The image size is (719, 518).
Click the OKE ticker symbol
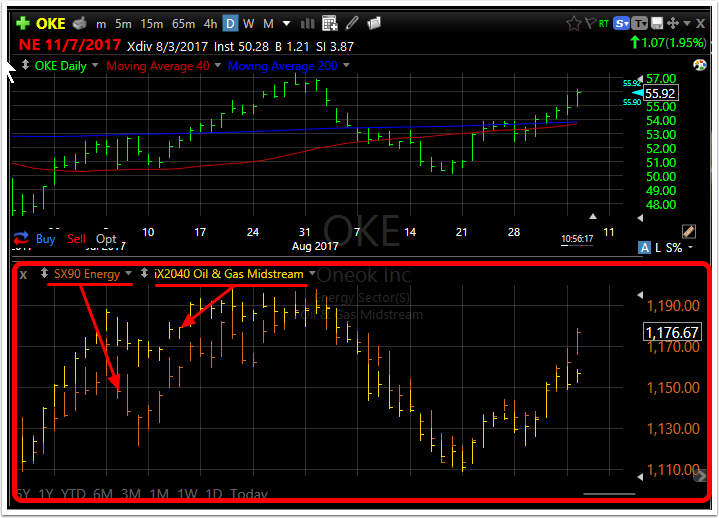pos(50,24)
